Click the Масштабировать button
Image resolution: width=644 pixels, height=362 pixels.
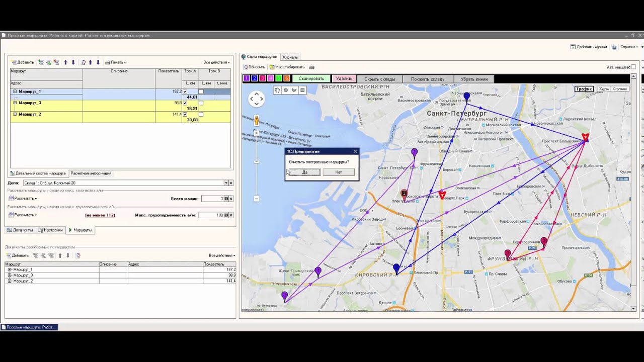287,67
